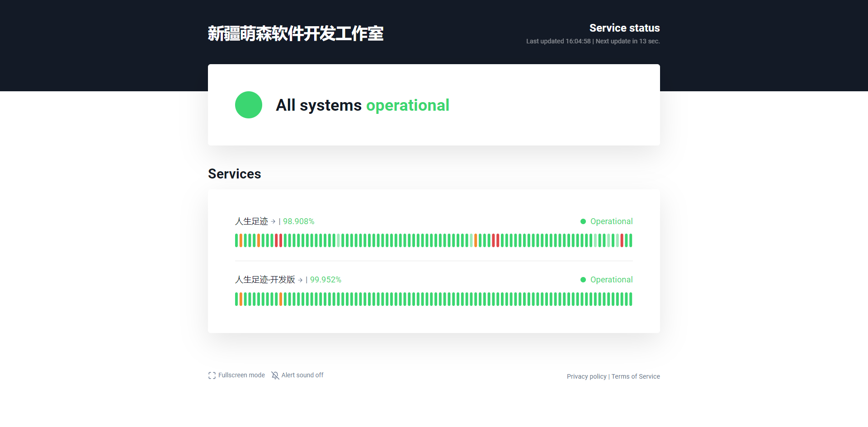Viewport: 868px width, 427px height.
Task: Click the 99.952% uptime percentage
Action: [x=325, y=280]
